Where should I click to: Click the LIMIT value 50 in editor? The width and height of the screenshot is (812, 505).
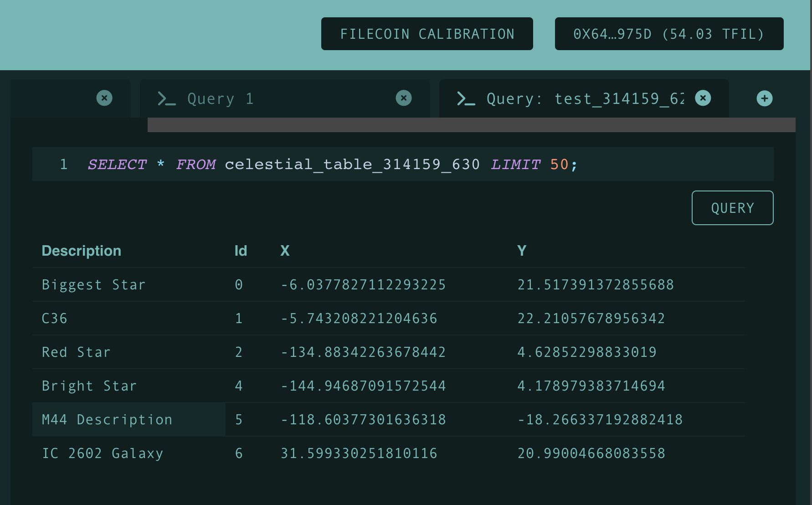560,164
